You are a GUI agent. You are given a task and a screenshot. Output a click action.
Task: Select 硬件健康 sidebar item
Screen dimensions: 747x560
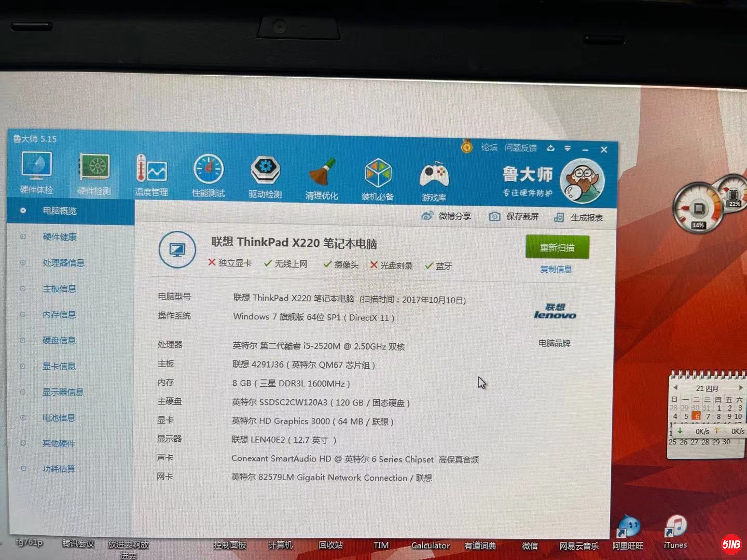coord(60,237)
